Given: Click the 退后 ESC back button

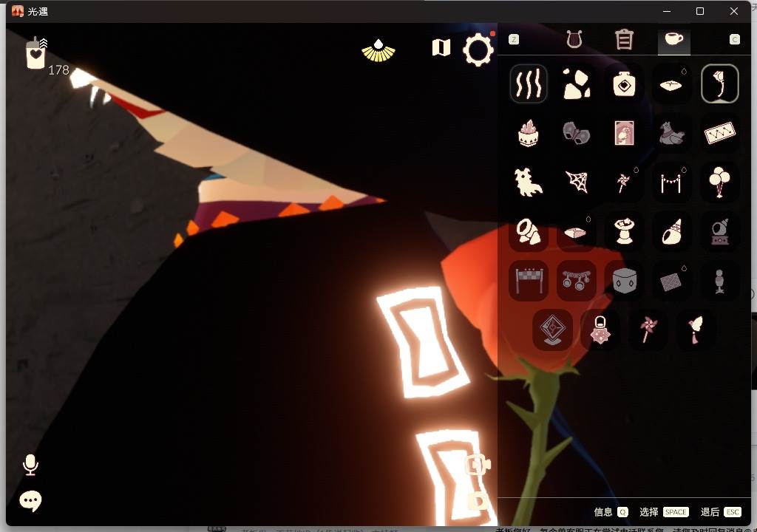Looking at the screenshot, I should pyautogui.click(x=721, y=512).
